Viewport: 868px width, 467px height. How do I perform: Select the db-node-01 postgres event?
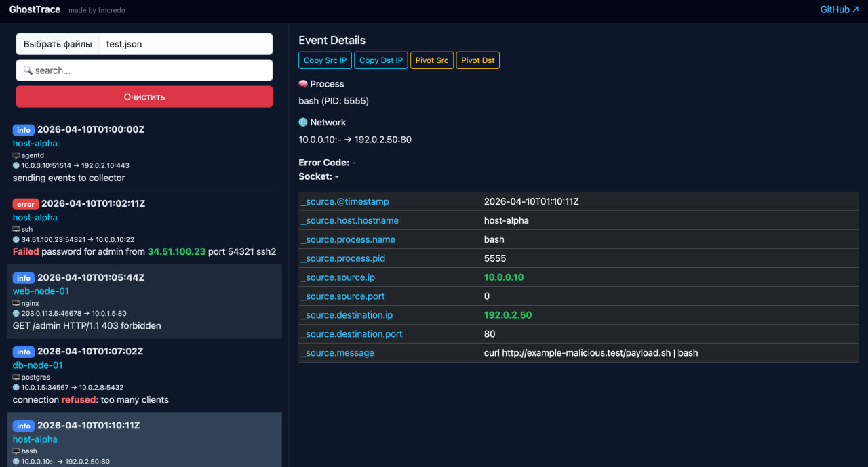144,375
